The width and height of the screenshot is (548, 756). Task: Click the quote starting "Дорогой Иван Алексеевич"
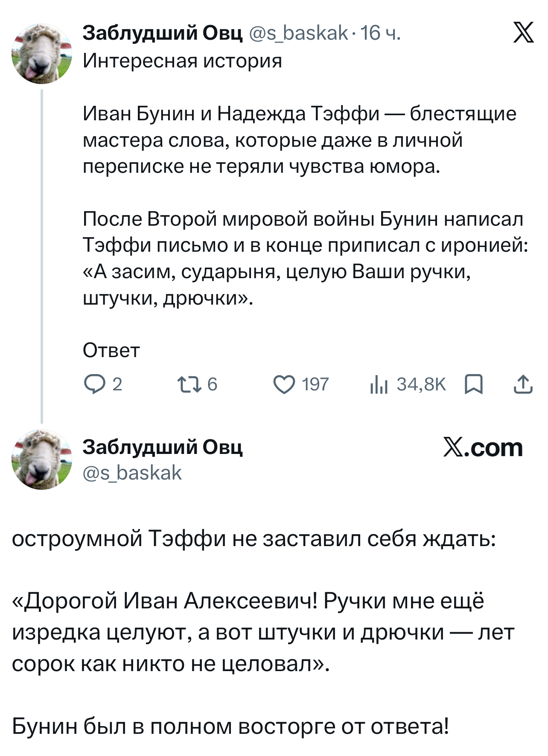262,632
